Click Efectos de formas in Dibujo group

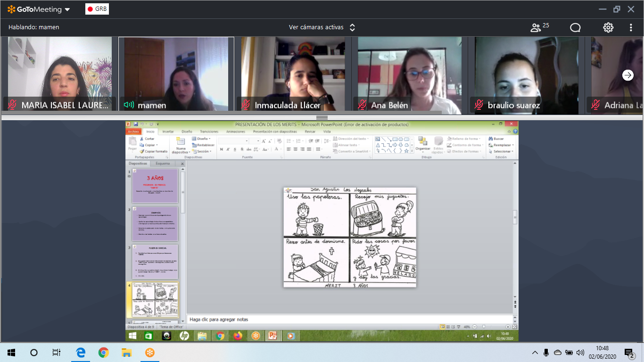point(464,151)
